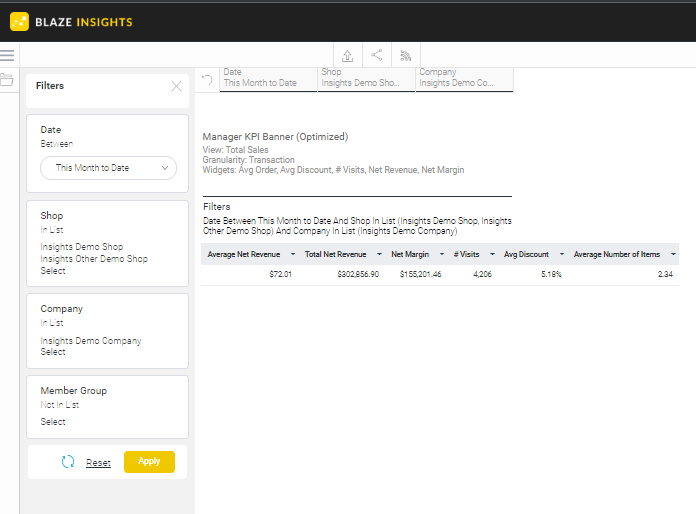Click the $72.01 value cell
This screenshot has width=696, height=514.
(281, 274)
